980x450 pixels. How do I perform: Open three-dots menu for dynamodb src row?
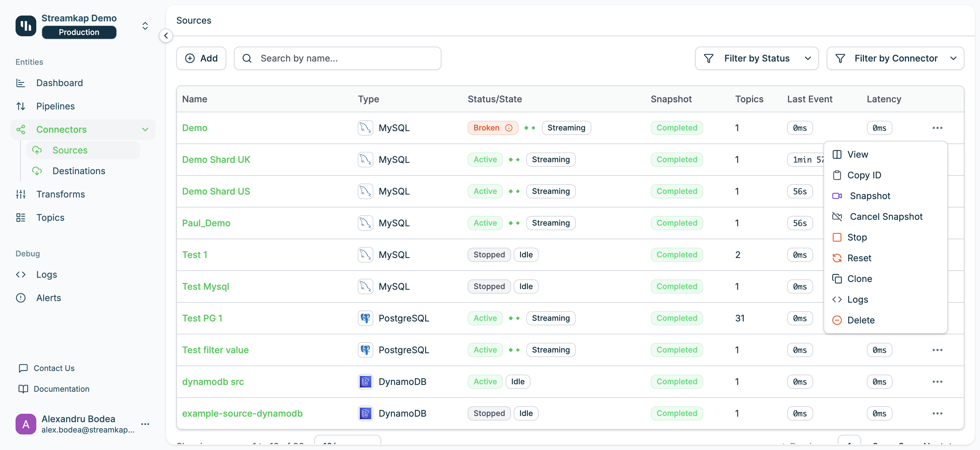937,382
